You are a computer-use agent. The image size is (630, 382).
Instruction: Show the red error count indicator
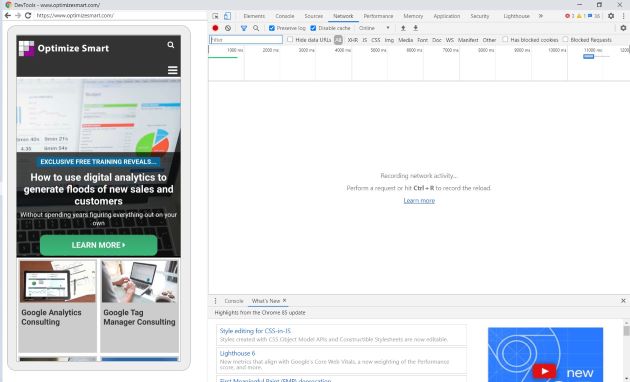(570, 16)
